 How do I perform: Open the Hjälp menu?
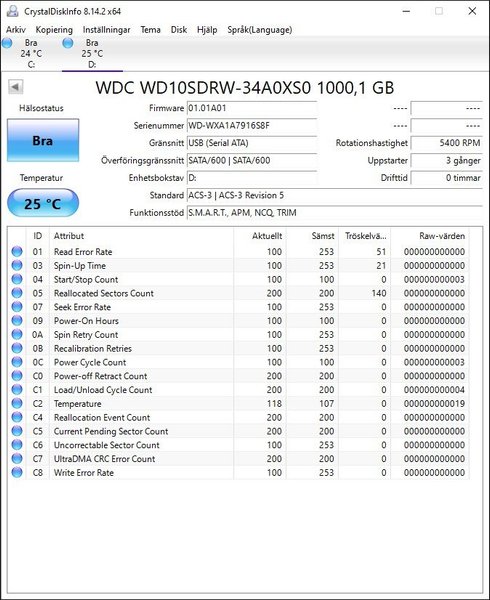pos(207,30)
